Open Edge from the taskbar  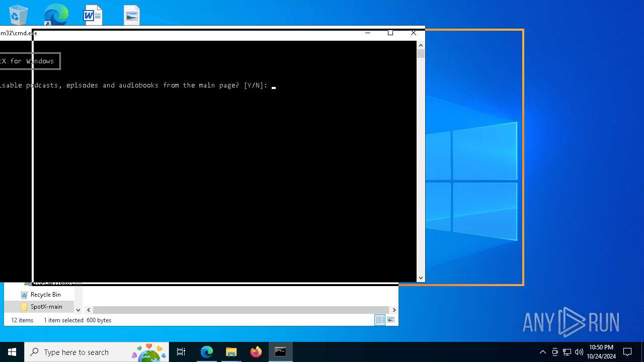pyautogui.click(x=207, y=352)
